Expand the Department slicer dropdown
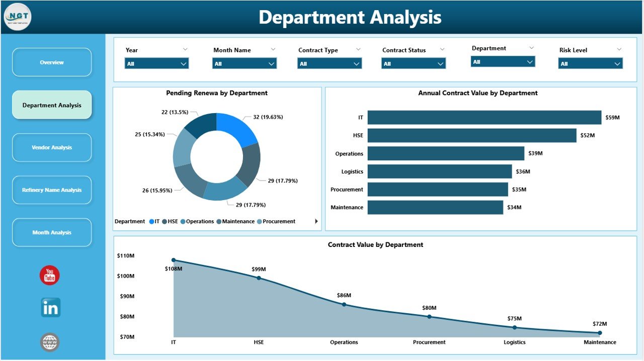644x361 pixels. pyautogui.click(x=529, y=61)
